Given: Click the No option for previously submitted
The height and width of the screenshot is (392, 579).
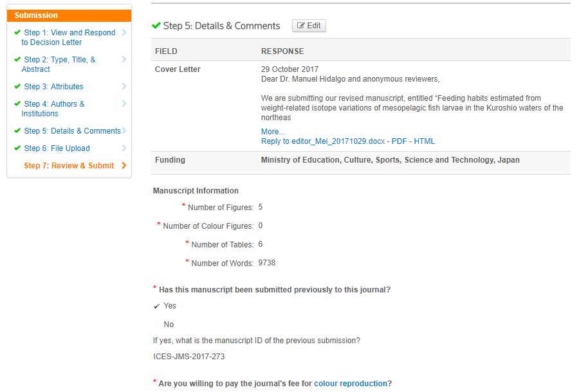Looking at the screenshot, I should [x=169, y=325].
